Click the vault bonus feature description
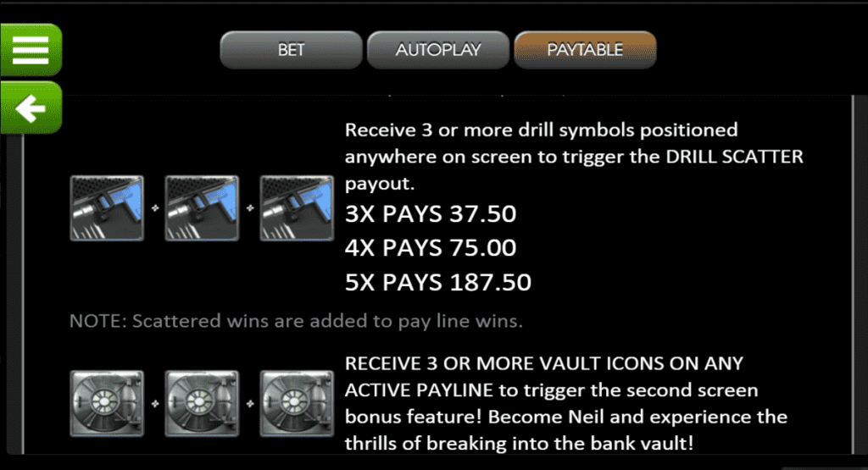Screen dimensions: 868x470 point(565,403)
